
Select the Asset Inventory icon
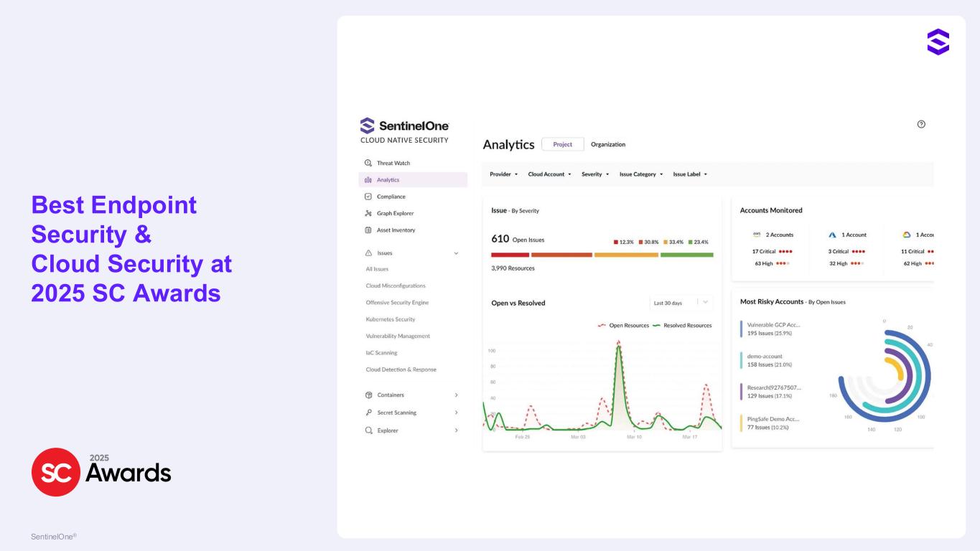tap(368, 230)
